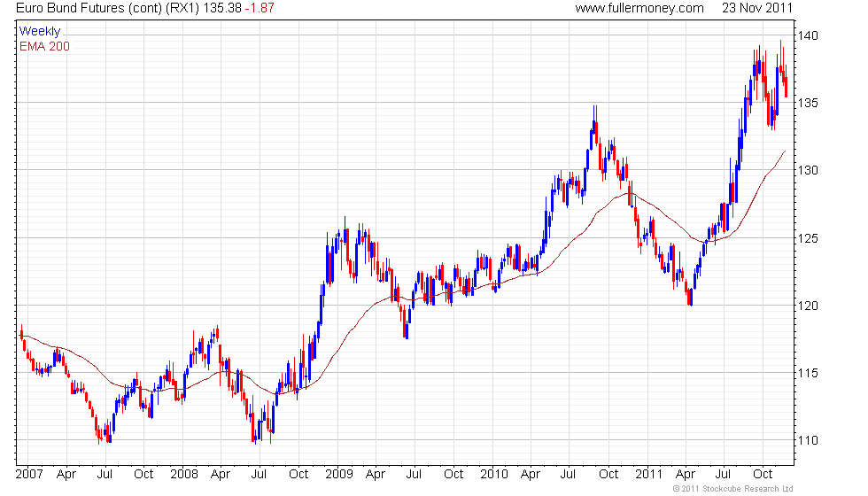Select the blue Weekly interval label

(x=40, y=32)
